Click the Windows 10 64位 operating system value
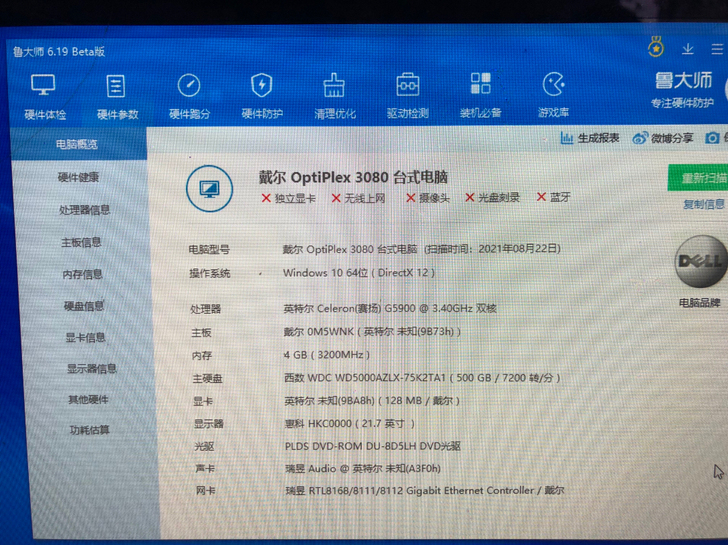Image resolution: width=728 pixels, height=545 pixels. pyautogui.click(x=359, y=272)
